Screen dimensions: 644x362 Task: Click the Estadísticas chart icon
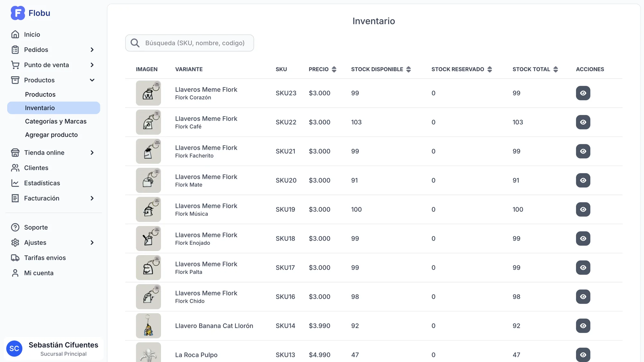(15, 183)
